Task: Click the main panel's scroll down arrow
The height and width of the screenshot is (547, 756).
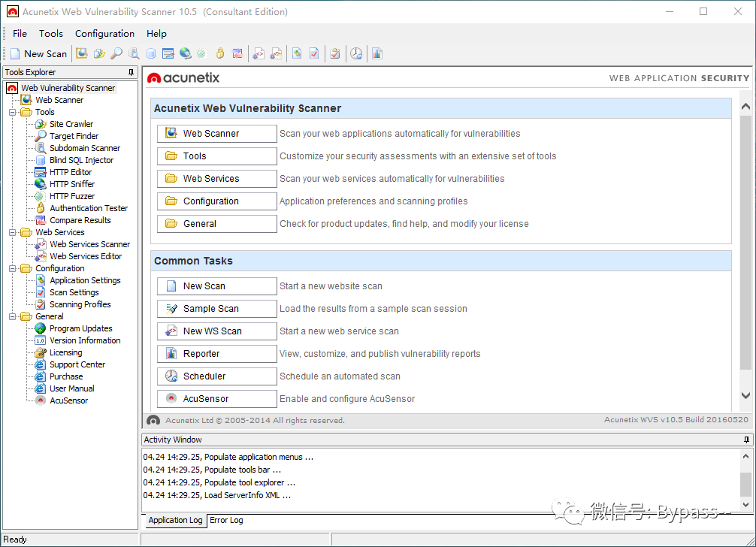Action: click(x=745, y=396)
